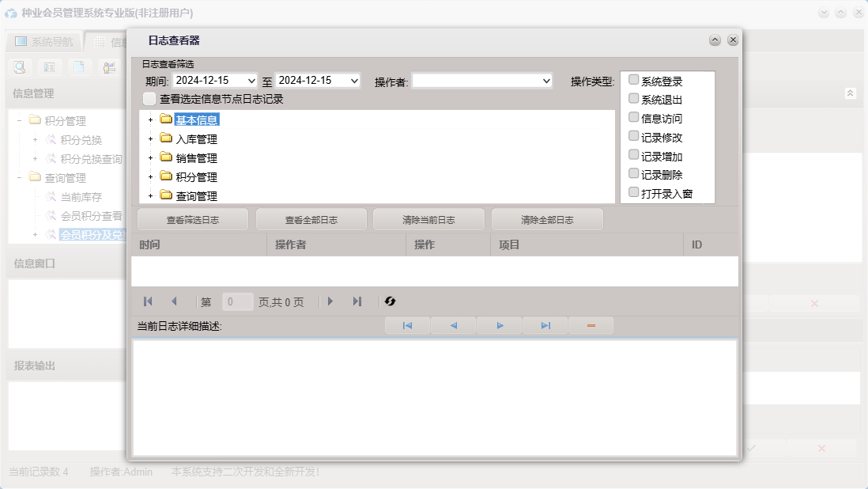Collapse the right panel with double-chevron icon
Viewport: 868px width, 489px height.
(851, 93)
